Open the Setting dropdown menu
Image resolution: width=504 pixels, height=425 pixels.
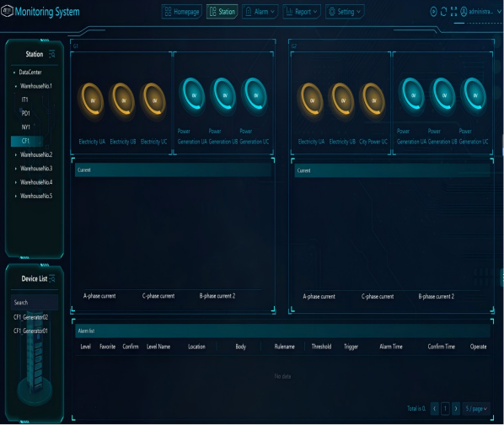point(345,12)
